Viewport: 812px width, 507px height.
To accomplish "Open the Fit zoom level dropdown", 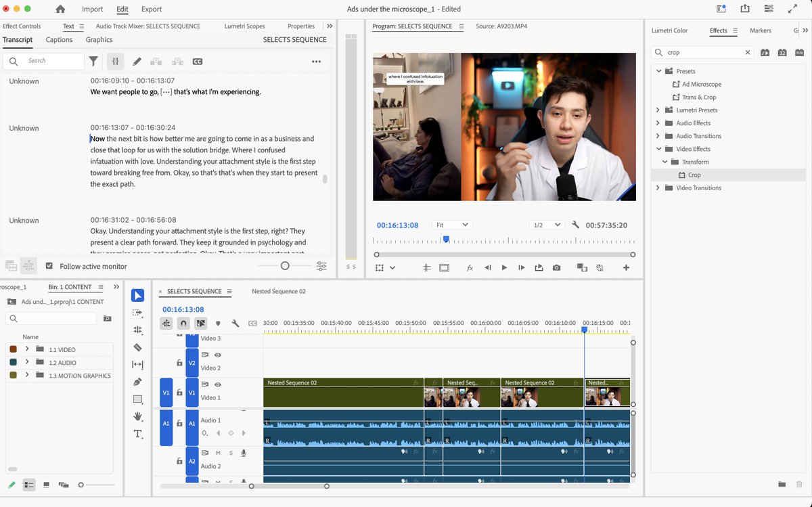I will 452,225.
